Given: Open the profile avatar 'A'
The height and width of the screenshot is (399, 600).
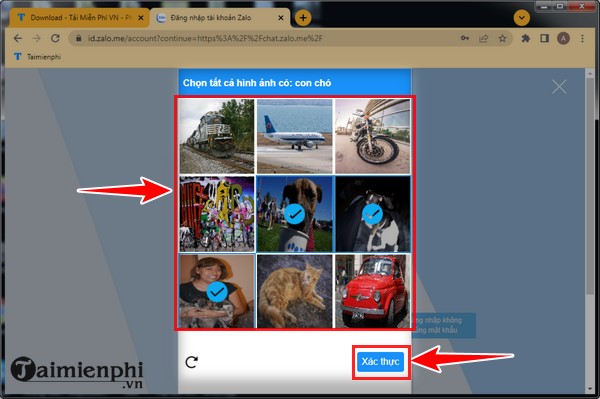Looking at the screenshot, I should pos(563,38).
